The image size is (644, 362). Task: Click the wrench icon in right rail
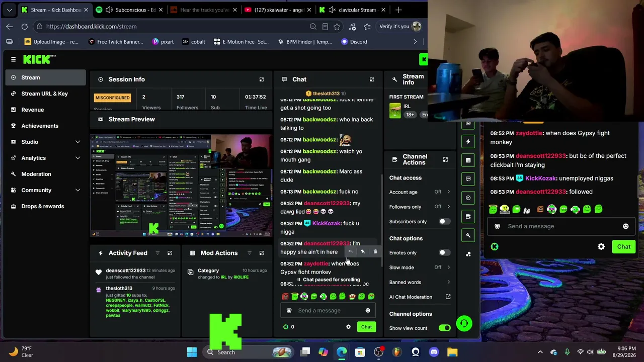click(x=468, y=235)
